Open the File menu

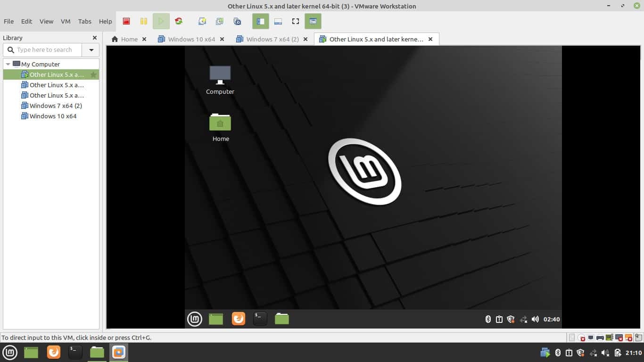(x=8, y=21)
